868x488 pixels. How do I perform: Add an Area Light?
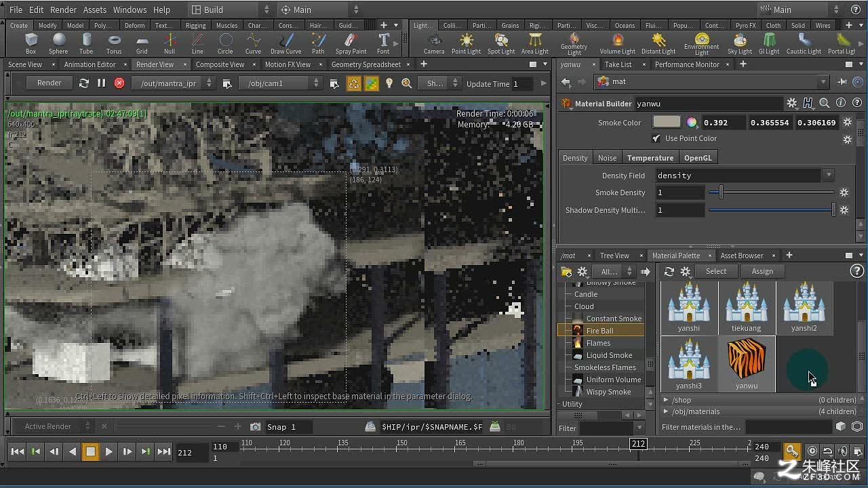[x=535, y=43]
